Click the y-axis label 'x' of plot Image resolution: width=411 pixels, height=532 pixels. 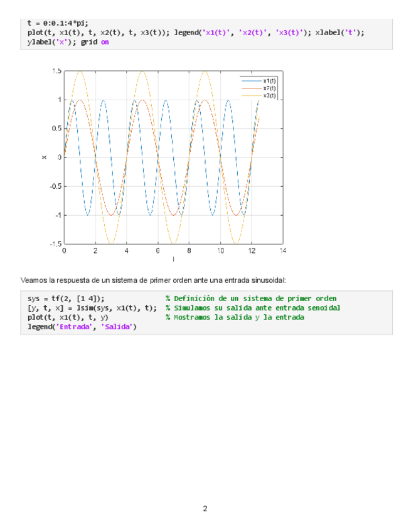click(x=44, y=157)
